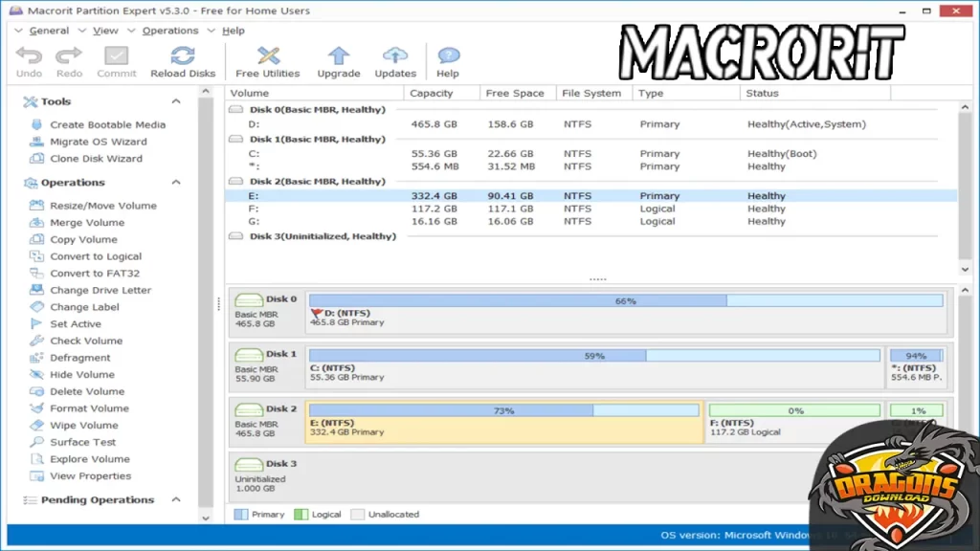Open Updates from the toolbar

click(x=395, y=60)
